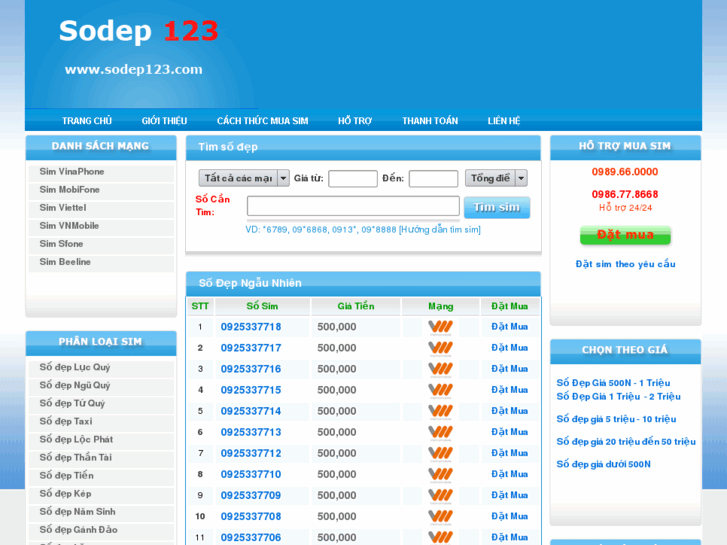727x545 pixels.
Task: Open 'Số Đẹp Giá 500N - 1 Triệu' link
Action: [x=613, y=383]
